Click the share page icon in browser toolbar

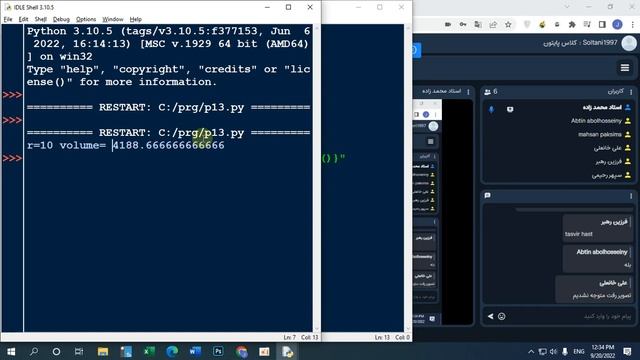[493, 24]
